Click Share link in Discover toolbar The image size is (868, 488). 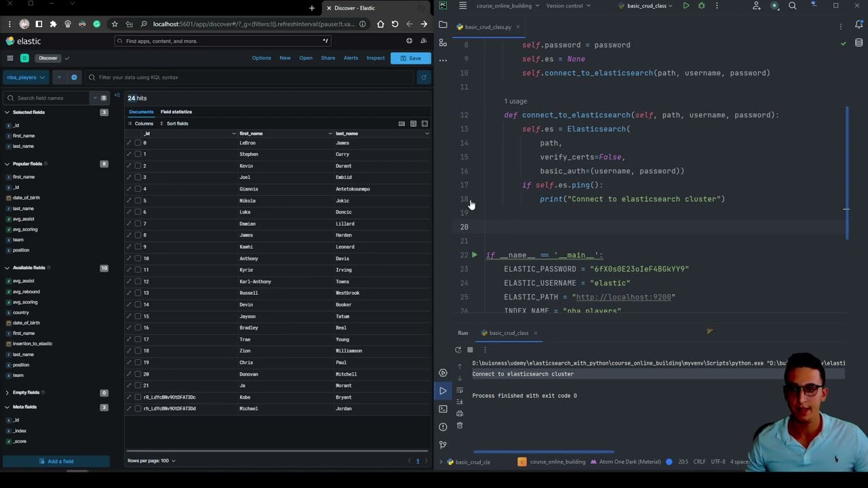pos(328,58)
